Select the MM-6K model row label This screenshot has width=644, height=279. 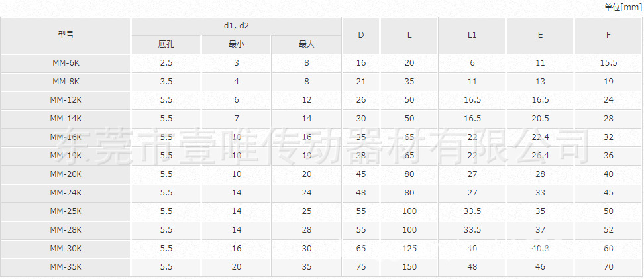coord(66,63)
